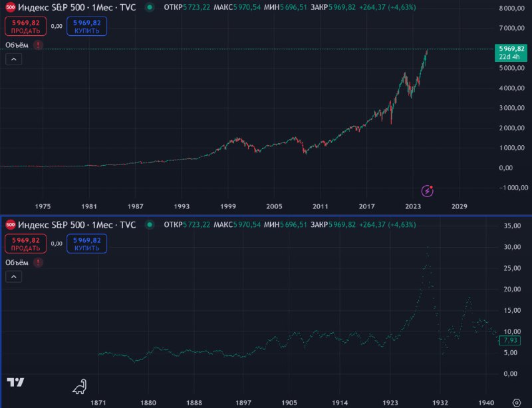532x408 pixels.
Task: Click the ОТКР 5723,22 value in the top chart
Action: click(x=187, y=7)
